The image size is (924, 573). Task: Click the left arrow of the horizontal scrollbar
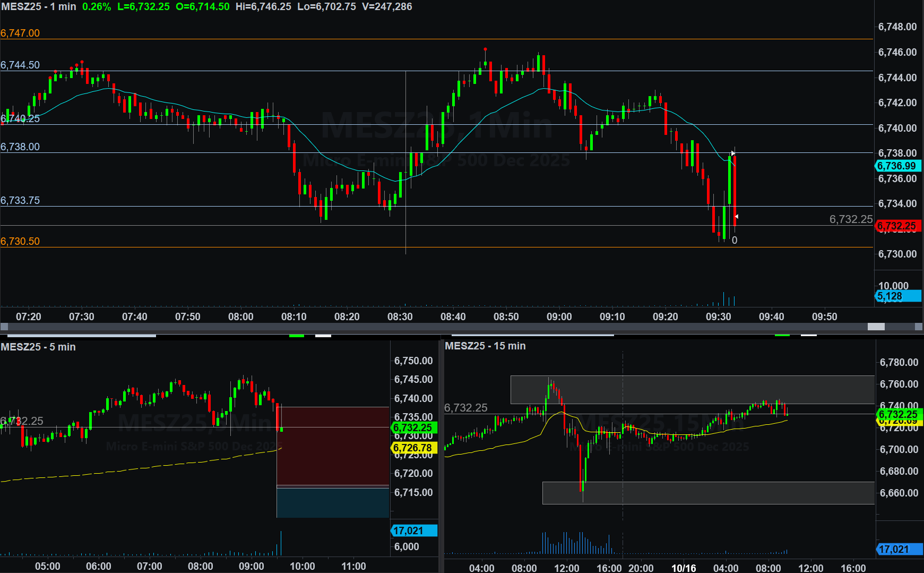coord(4,327)
